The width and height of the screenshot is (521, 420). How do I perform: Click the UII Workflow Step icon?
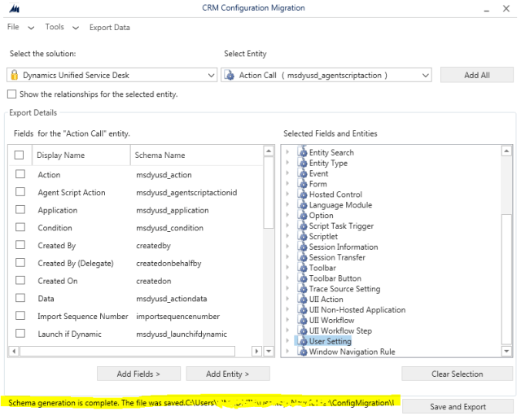coord(302,330)
